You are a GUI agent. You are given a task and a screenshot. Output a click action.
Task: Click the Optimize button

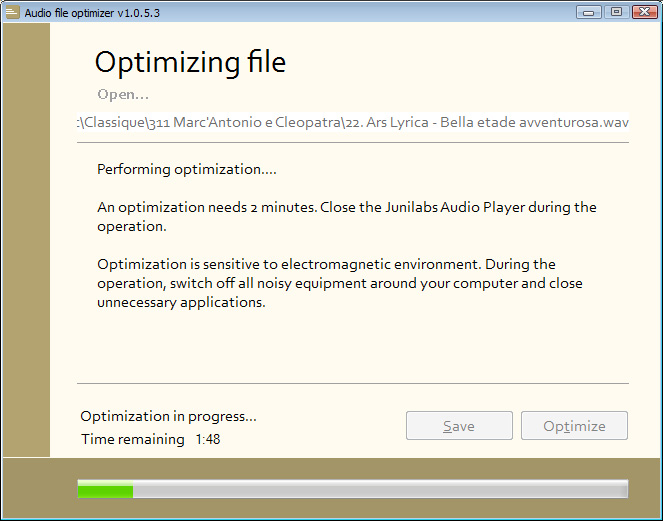[x=574, y=425]
